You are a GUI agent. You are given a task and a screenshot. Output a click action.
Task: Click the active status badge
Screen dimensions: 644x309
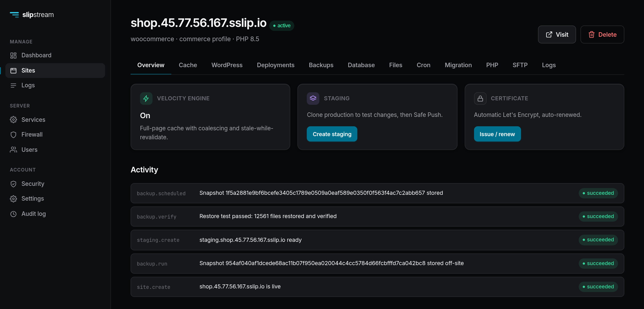tap(282, 26)
